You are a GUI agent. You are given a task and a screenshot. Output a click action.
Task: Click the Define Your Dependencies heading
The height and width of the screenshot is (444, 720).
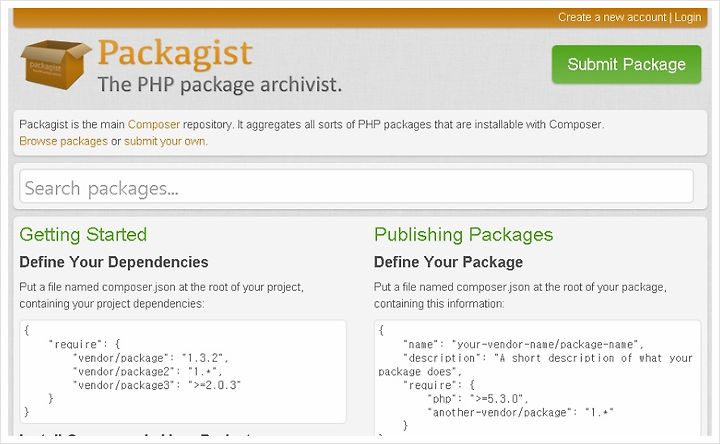point(114,262)
